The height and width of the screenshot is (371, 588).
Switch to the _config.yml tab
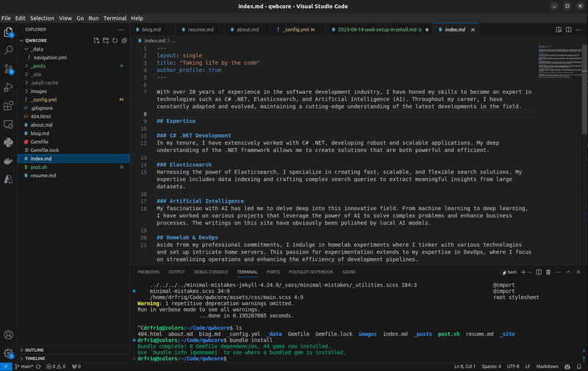298,29
